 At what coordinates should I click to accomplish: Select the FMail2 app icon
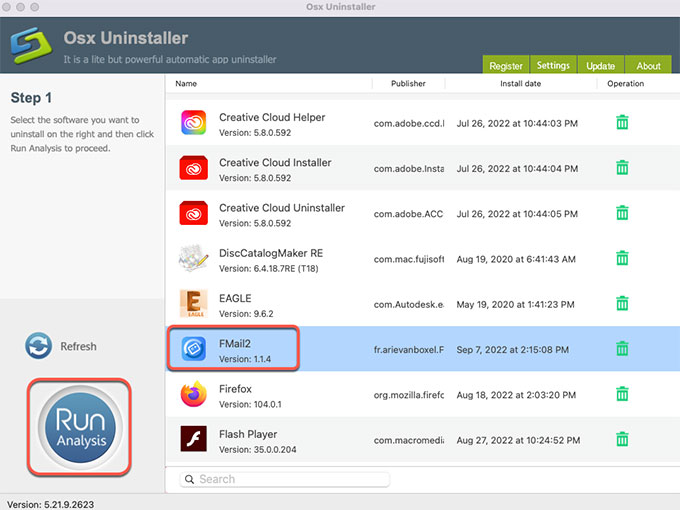[193, 349]
